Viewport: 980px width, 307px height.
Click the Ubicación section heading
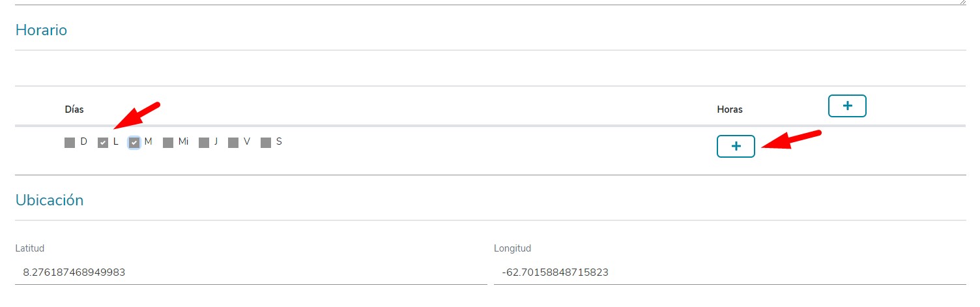50,200
